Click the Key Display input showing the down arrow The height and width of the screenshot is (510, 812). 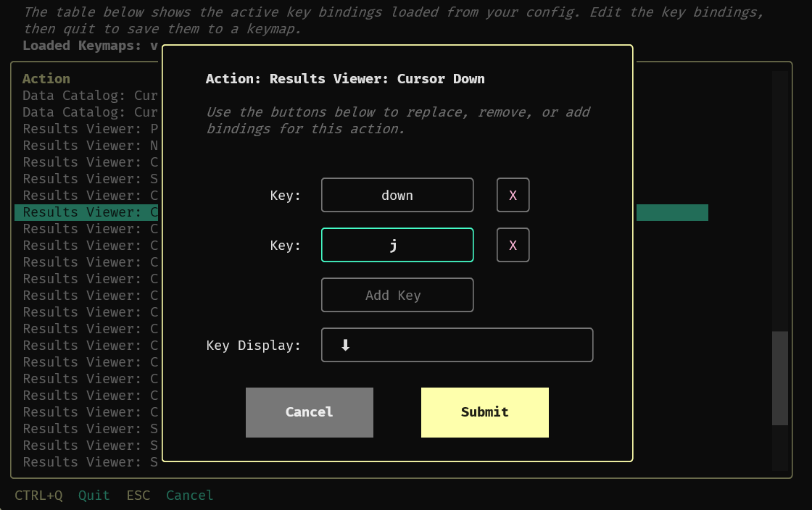click(x=457, y=345)
